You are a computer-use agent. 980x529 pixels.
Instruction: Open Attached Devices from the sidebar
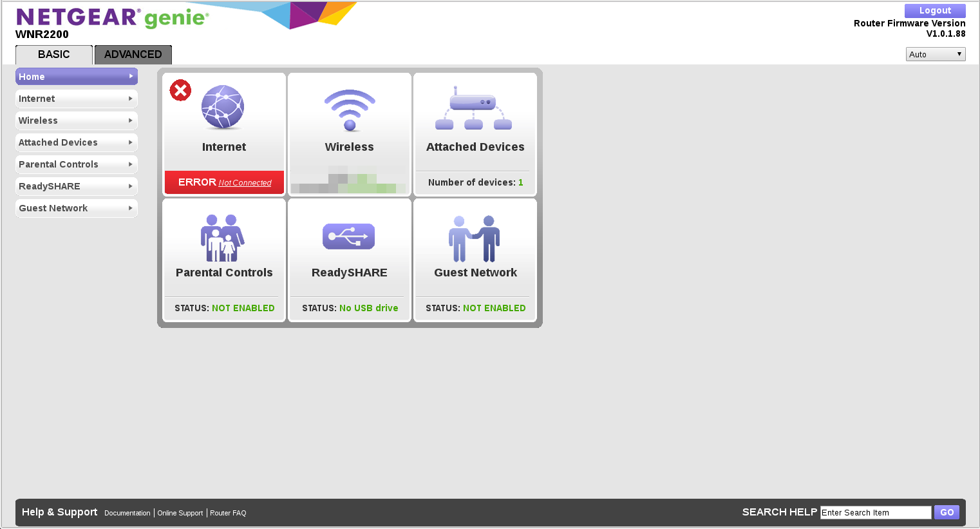tap(77, 142)
